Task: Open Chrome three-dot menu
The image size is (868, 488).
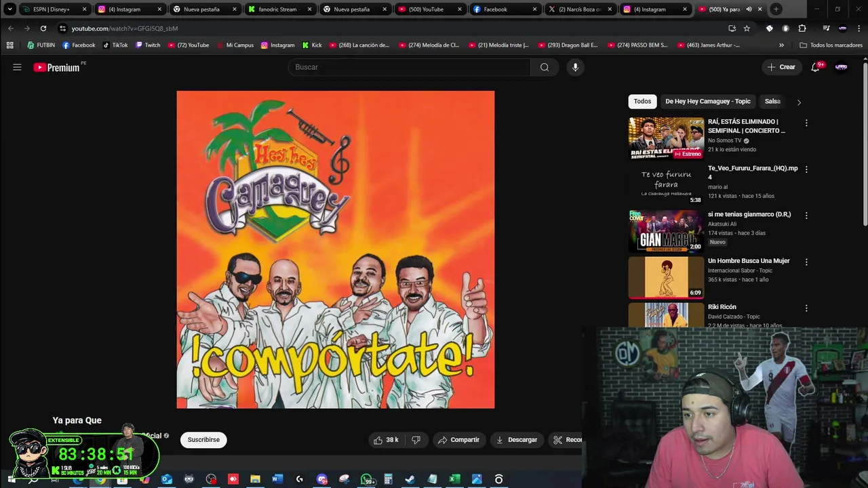Action: pos(859,28)
